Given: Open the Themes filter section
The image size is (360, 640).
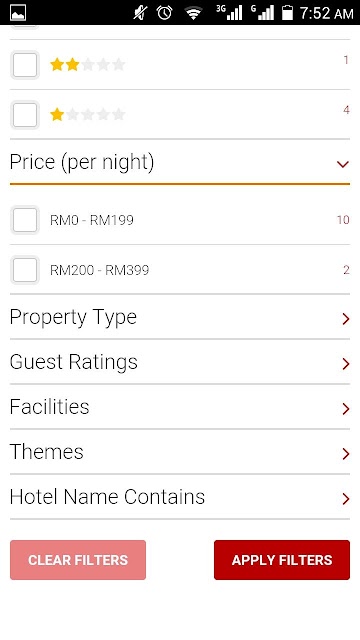Looking at the screenshot, I should coord(180,452).
